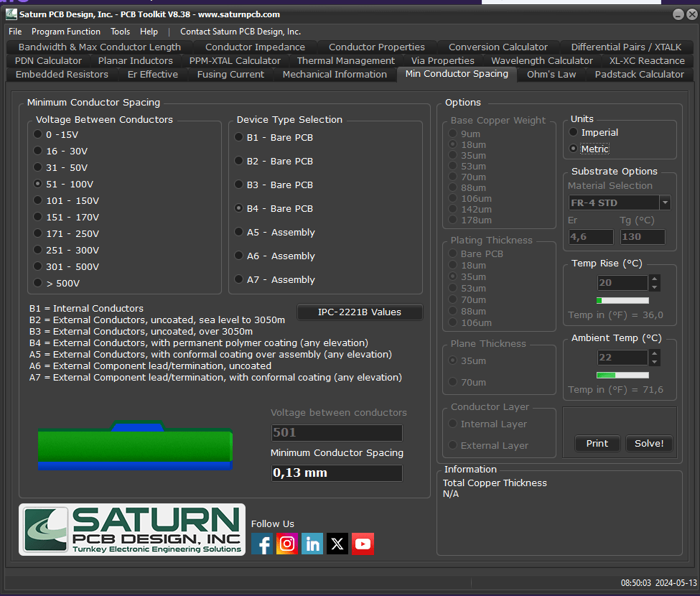
Task: Click the Print button
Action: tap(597, 443)
